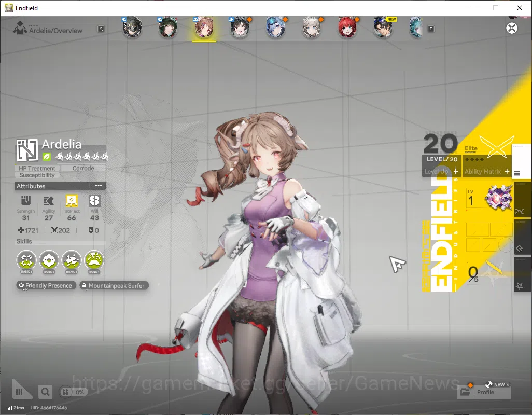Click the HP value 1721
The height and width of the screenshot is (415, 532).
click(x=28, y=230)
